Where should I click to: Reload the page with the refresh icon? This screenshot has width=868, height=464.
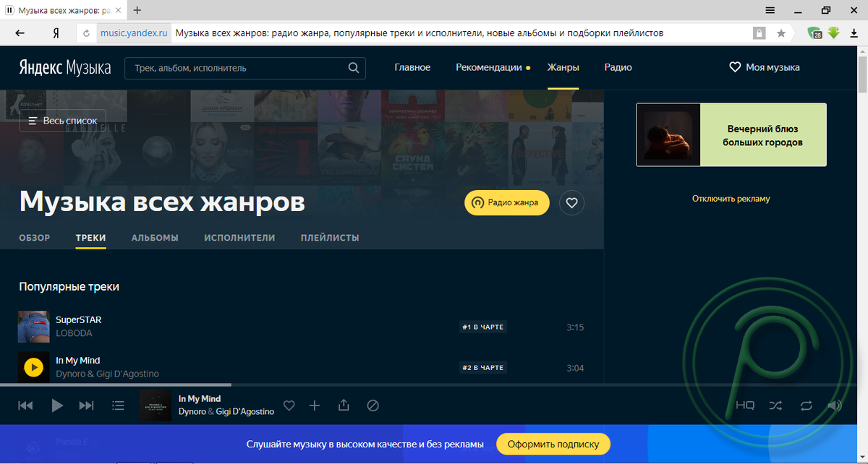coord(87,33)
